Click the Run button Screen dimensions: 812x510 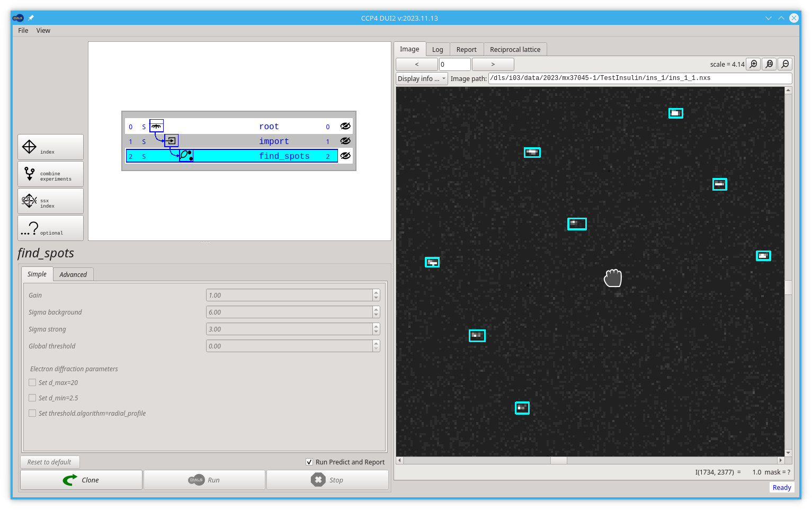point(204,480)
